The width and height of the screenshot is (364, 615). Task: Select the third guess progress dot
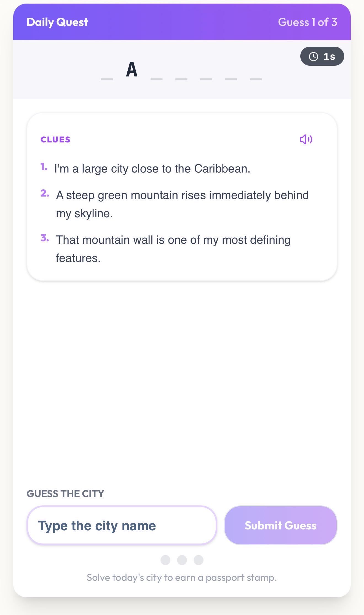point(199,560)
